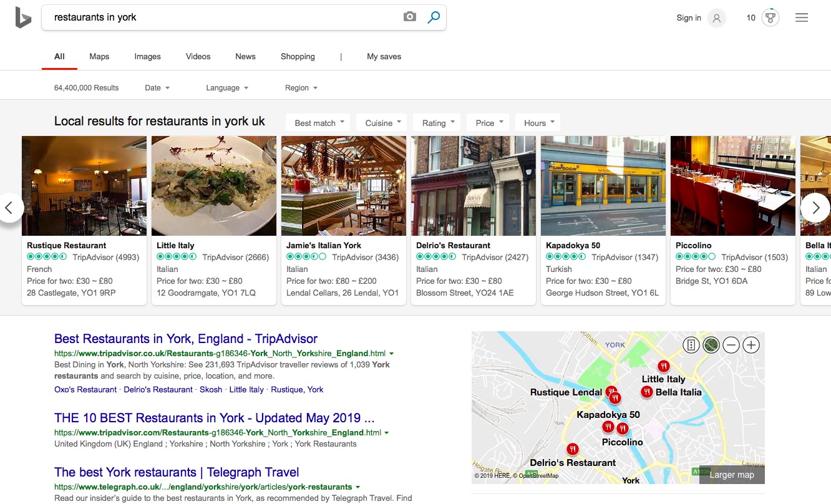Viewport: 831px width, 504px height.
Task: Click the Kapadokya 50 card title
Action: pyautogui.click(x=573, y=245)
